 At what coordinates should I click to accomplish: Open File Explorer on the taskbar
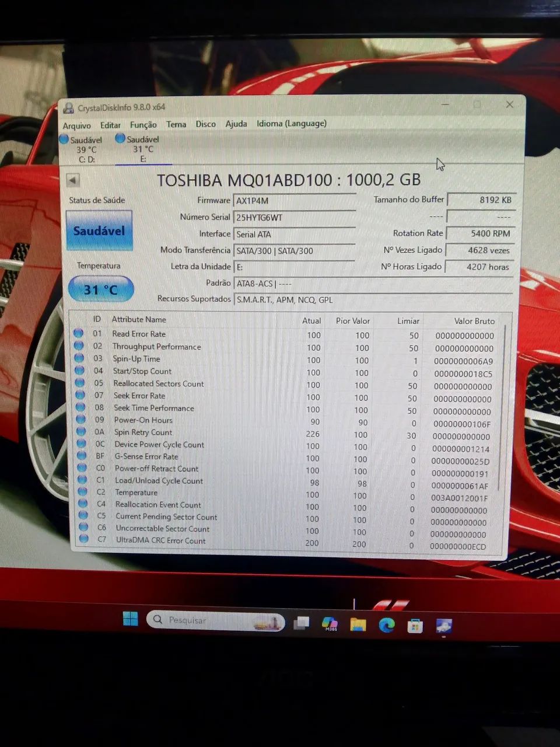(358, 624)
